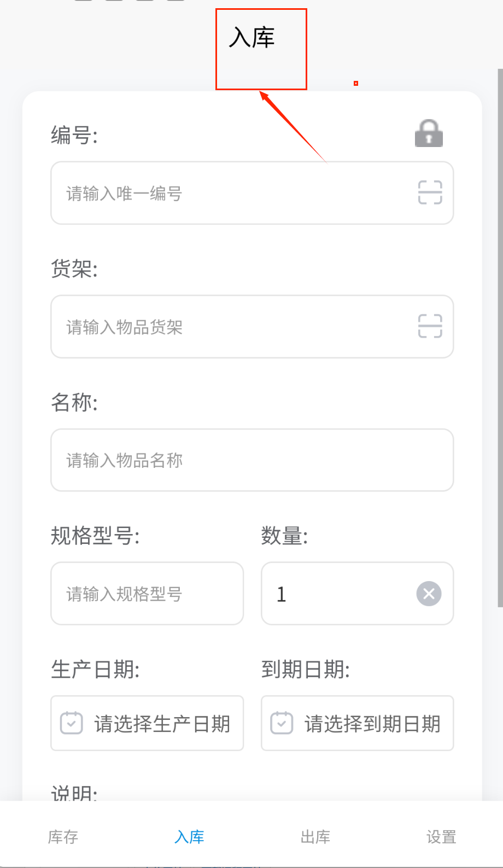503x868 pixels.
Task: Select the 入库 bottom tab
Action: tap(189, 837)
